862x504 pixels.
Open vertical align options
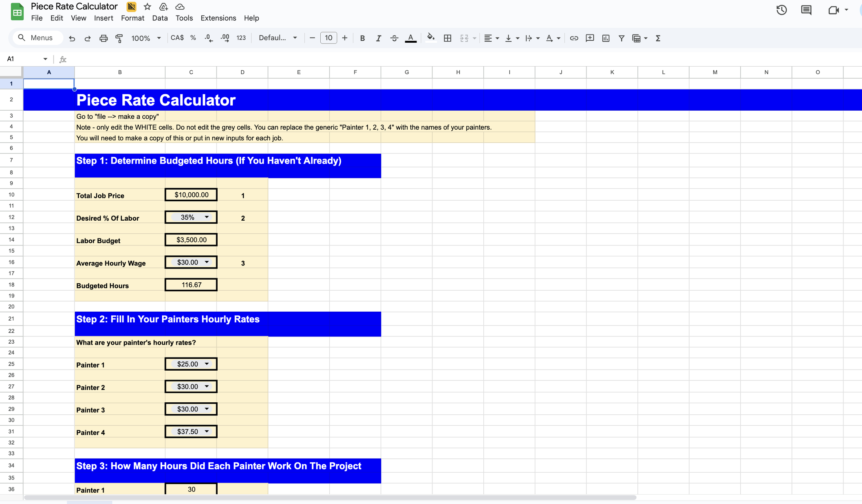point(512,38)
